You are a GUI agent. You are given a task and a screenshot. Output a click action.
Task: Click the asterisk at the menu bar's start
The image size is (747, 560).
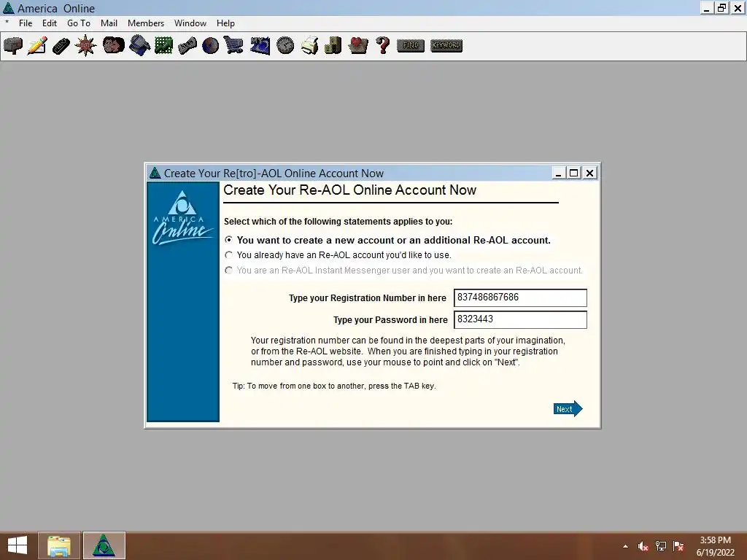(7, 23)
